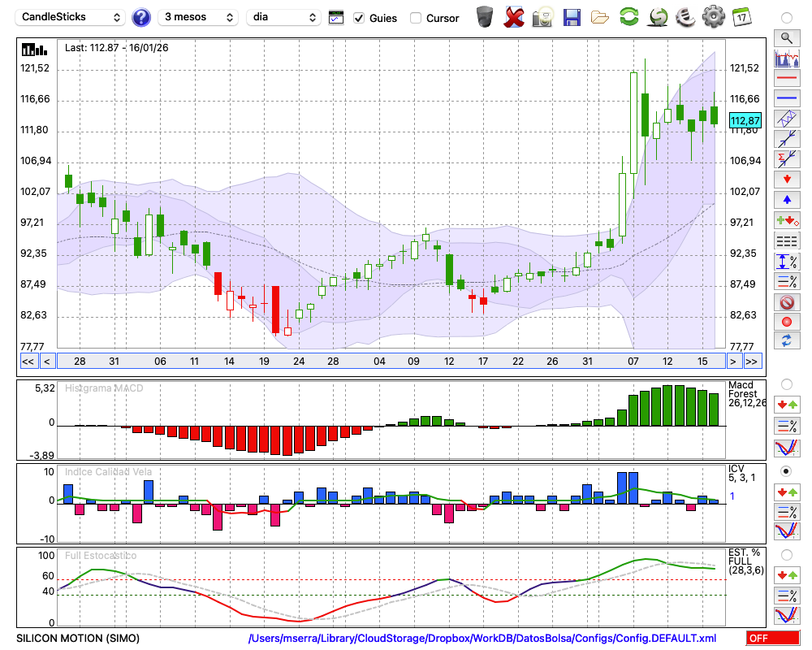
Task: Click the Config.DEFAULT.xml file path link
Action: (482, 639)
